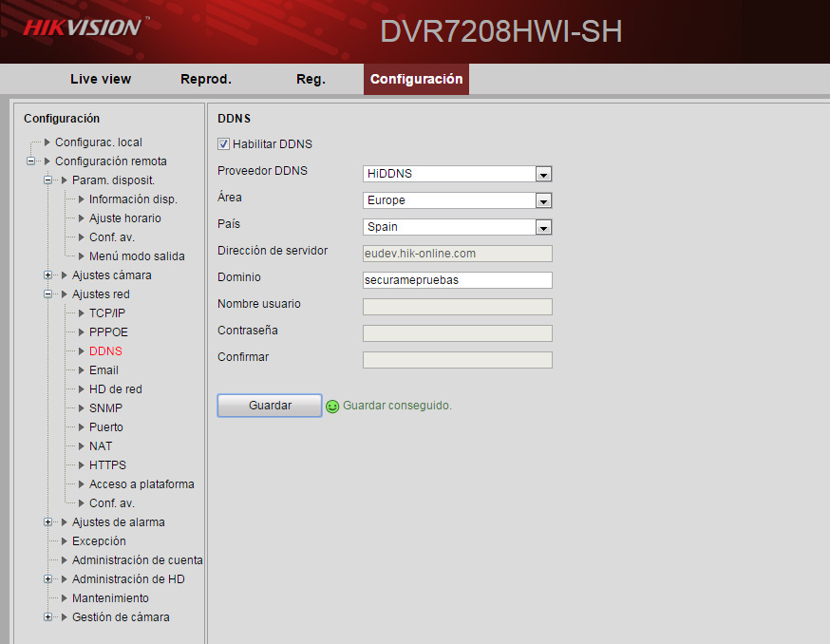830x644 pixels.
Task: Open the Reprod. tab
Action: (206, 79)
